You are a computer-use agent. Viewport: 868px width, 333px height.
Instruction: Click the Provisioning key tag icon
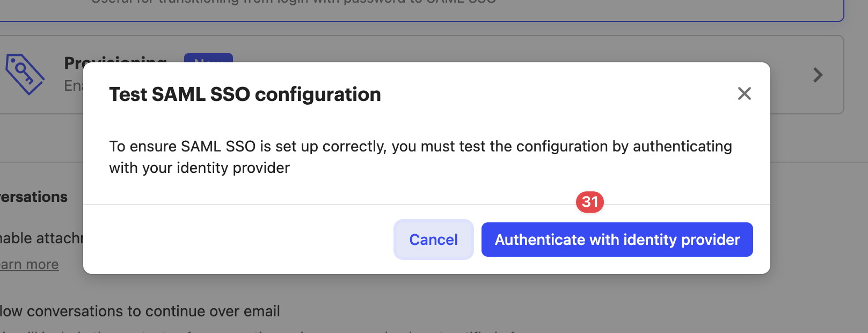(x=24, y=74)
